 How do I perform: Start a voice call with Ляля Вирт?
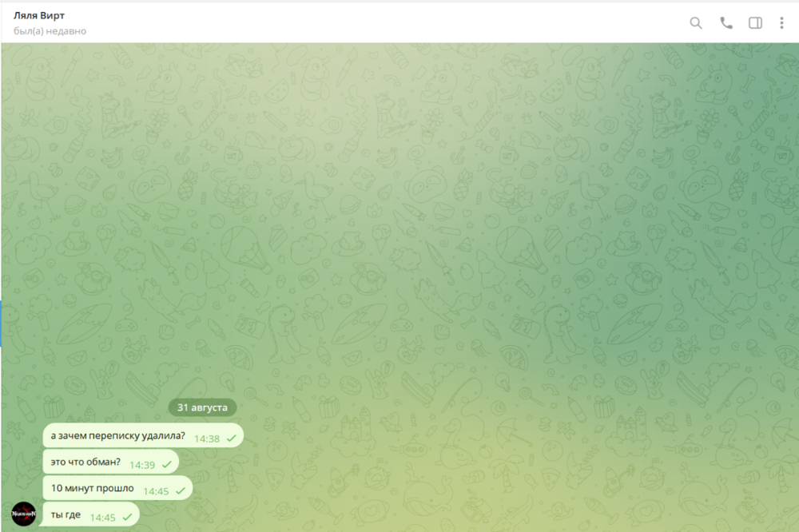click(725, 23)
